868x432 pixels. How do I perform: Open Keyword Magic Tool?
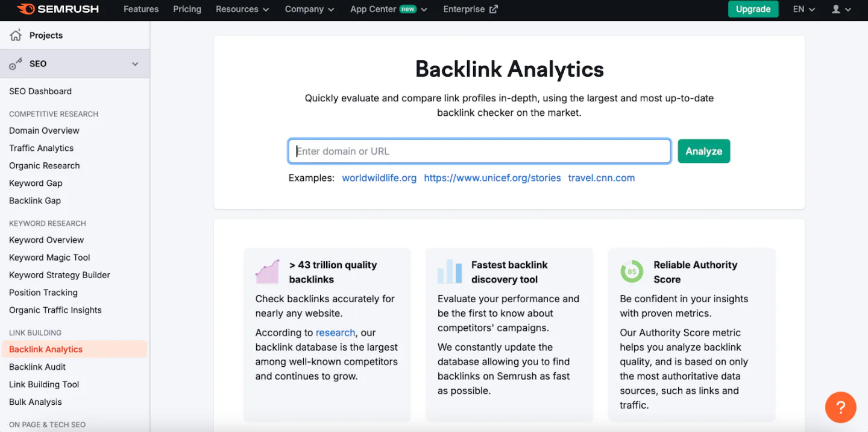[49, 257]
